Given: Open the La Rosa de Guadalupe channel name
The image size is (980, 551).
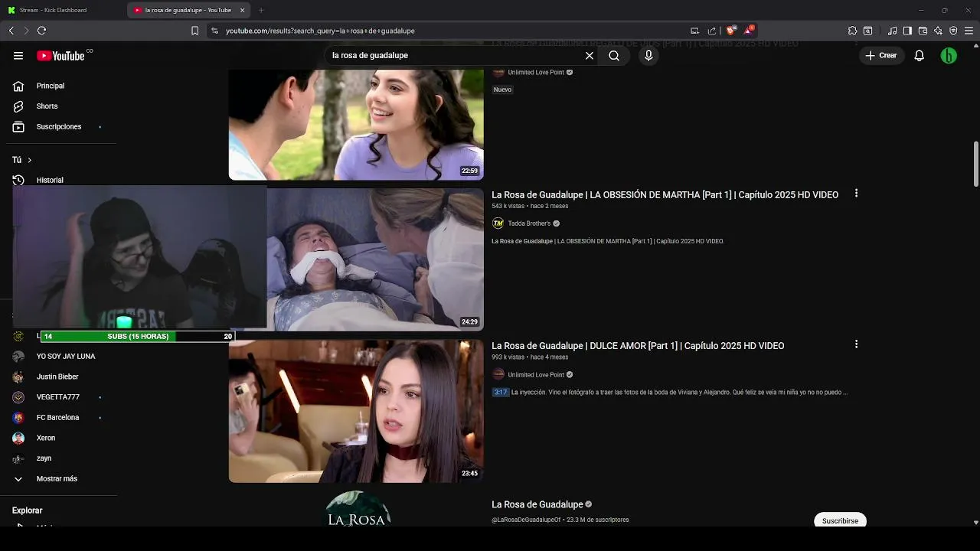Looking at the screenshot, I should (x=537, y=504).
